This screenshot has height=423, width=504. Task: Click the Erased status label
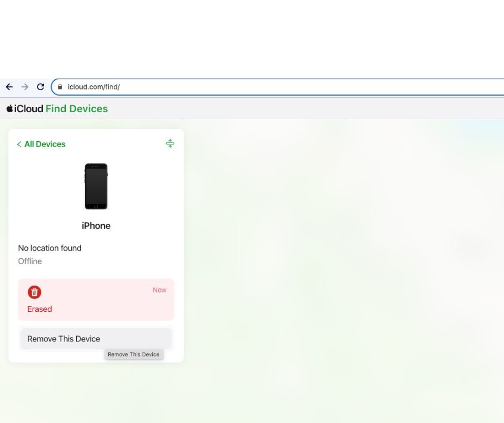(x=40, y=309)
